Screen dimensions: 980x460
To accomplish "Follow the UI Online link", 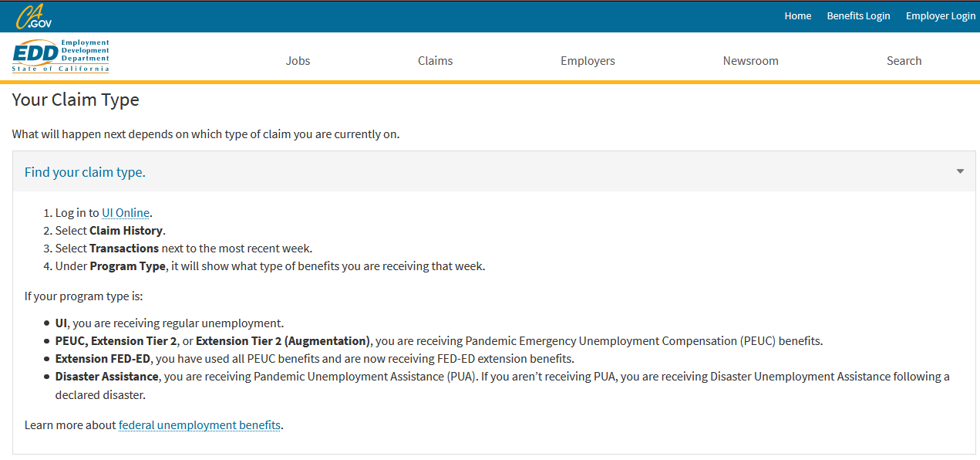I will tap(126, 213).
